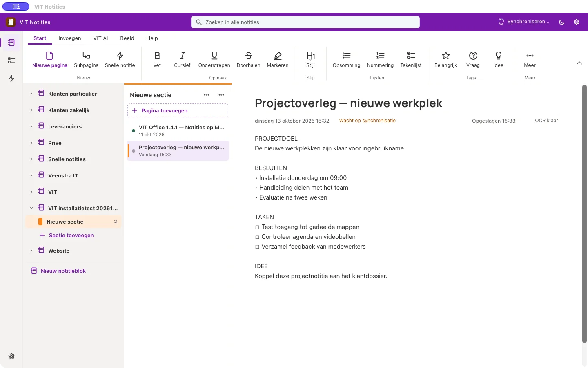The height and width of the screenshot is (368, 588).
Task: Strike through text using Doorhalen
Action: (x=248, y=60)
